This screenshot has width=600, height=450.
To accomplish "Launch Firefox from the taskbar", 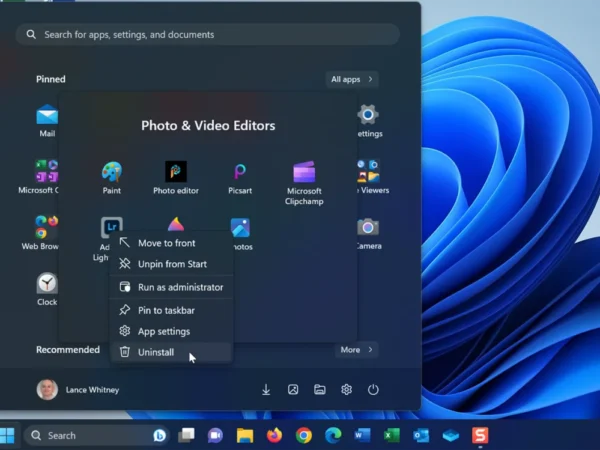I will click(274, 435).
